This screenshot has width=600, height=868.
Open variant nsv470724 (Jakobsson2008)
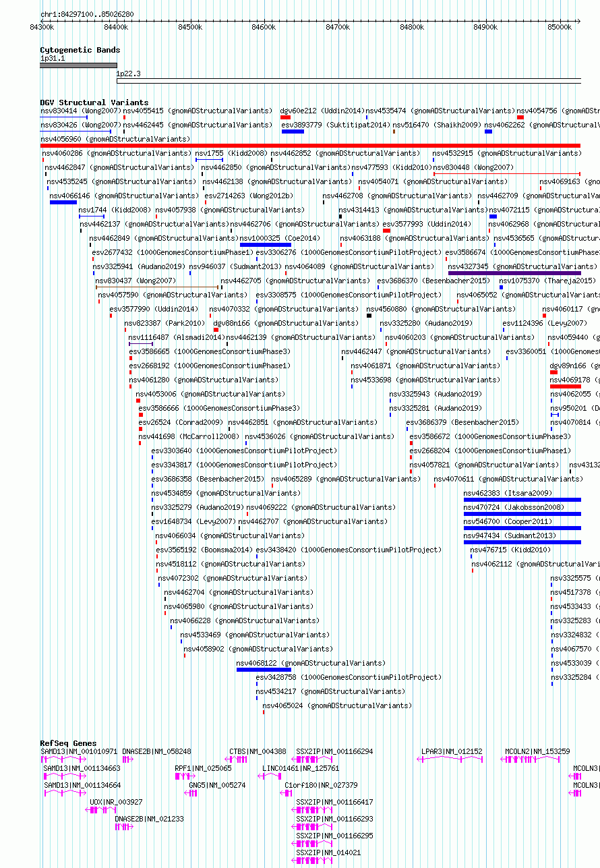(x=514, y=507)
